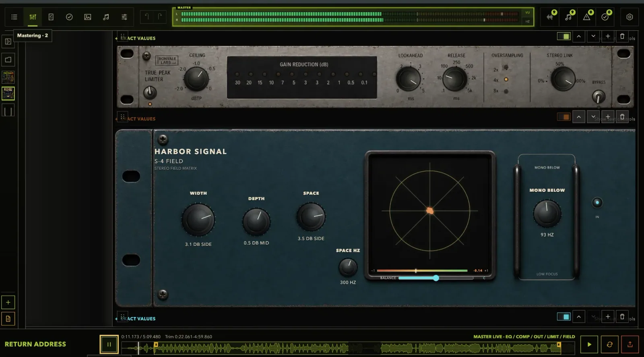The width and height of the screenshot is (644, 357).
Task: Click the Balance slider handle
Action: click(436, 278)
